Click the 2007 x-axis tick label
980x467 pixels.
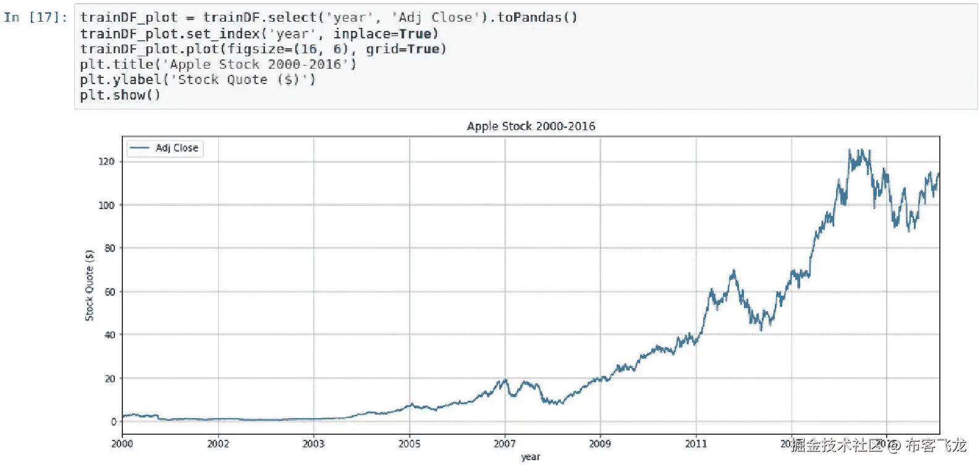(x=505, y=443)
